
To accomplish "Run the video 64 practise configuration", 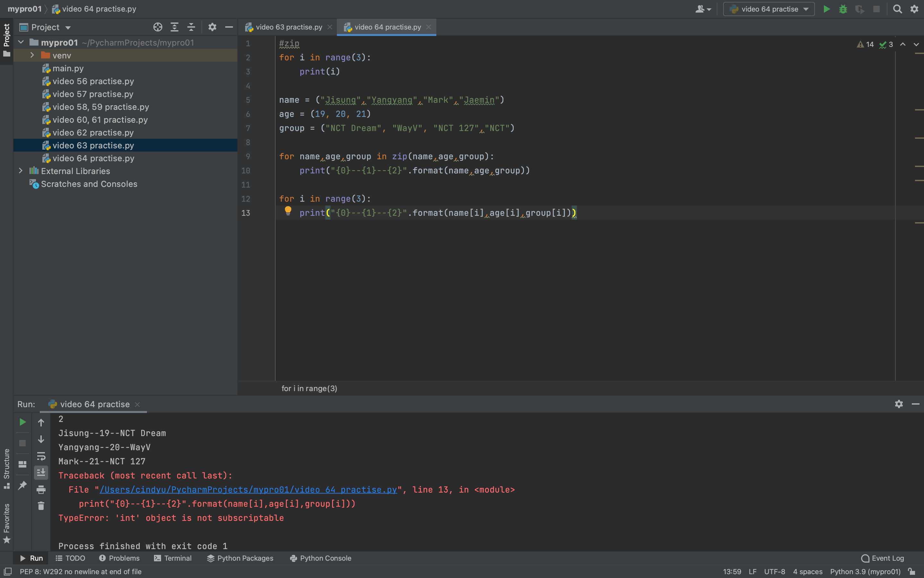I will (826, 9).
